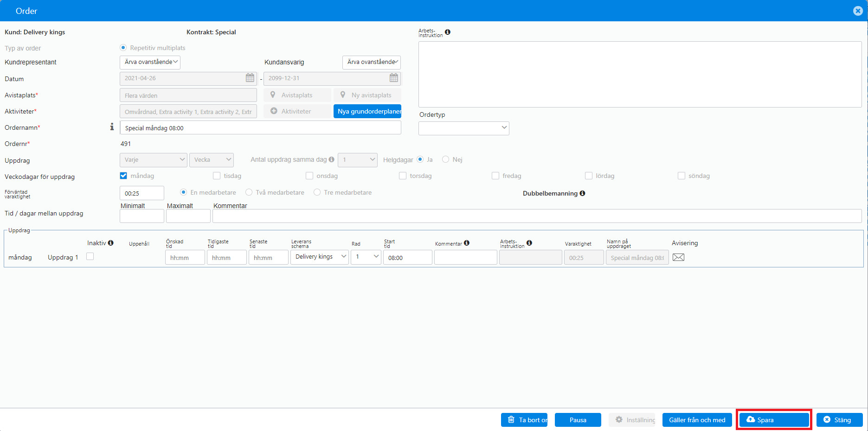This screenshot has width=868, height=431.
Task: Click the Avisering envelope icon
Action: pos(678,257)
